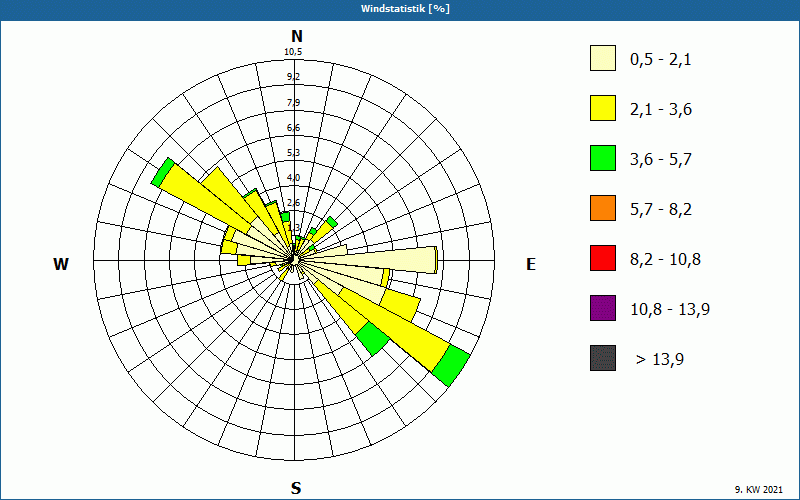Click the legend label '10,8 - 13,9'
Viewport: 800px width, 500px height.
[670, 310]
